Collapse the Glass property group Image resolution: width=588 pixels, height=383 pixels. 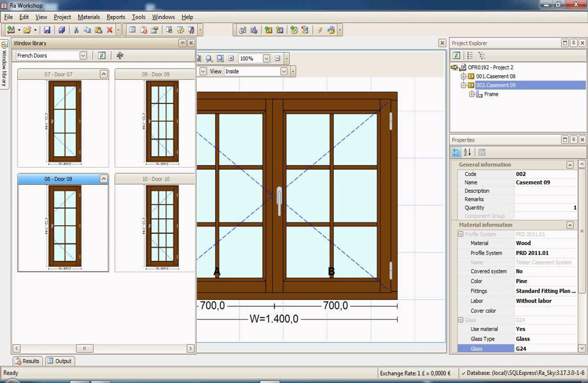coord(461,320)
